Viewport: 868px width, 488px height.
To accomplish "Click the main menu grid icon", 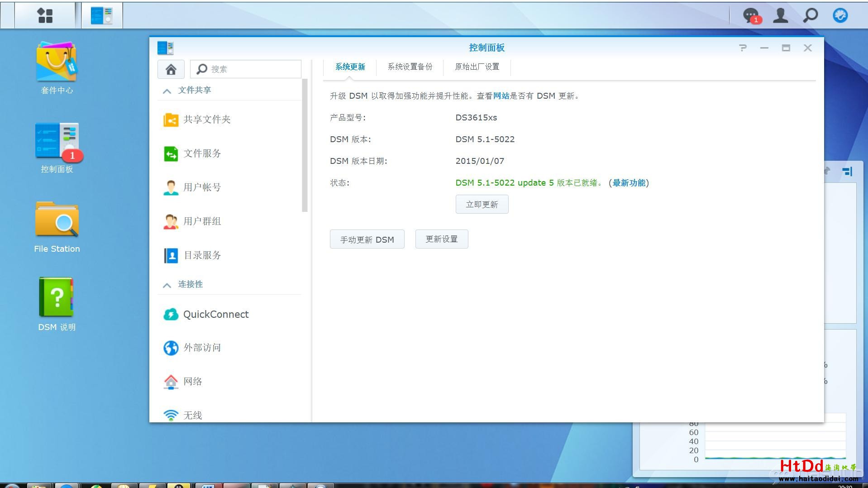I will pyautogui.click(x=45, y=15).
